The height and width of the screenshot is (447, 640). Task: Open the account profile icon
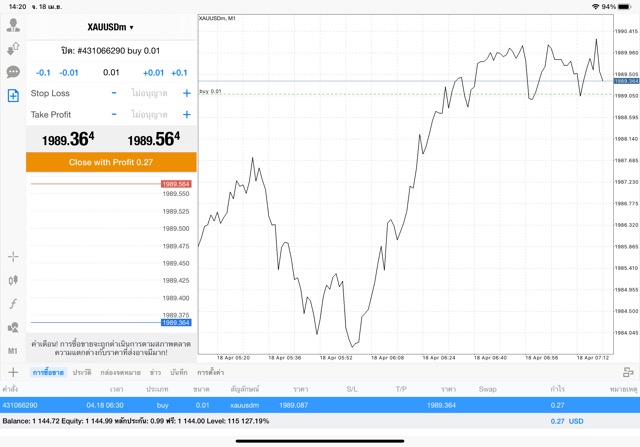tap(13, 25)
